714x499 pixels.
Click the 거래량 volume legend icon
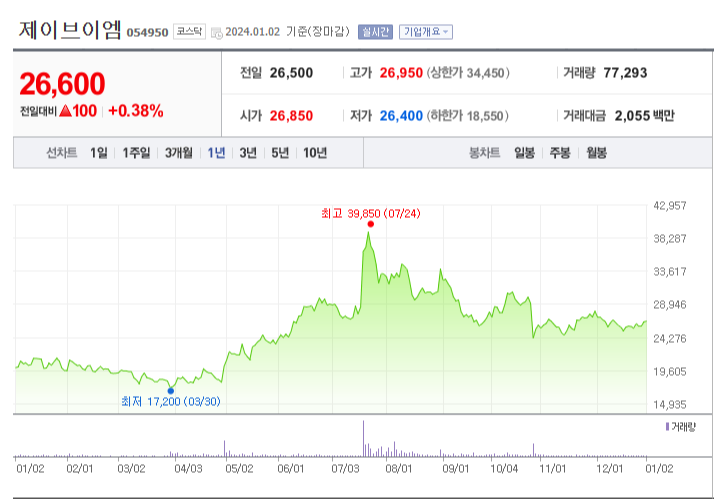[x=667, y=427]
